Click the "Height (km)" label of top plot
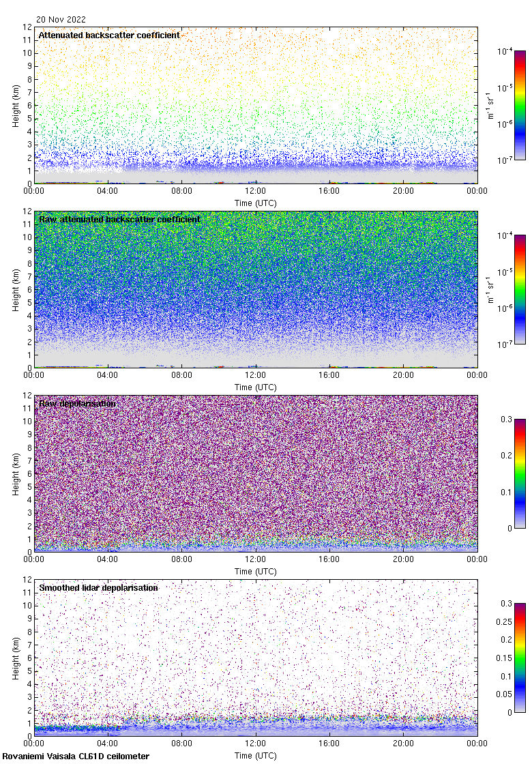The height and width of the screenshot is (764, 532). (16, 105)
